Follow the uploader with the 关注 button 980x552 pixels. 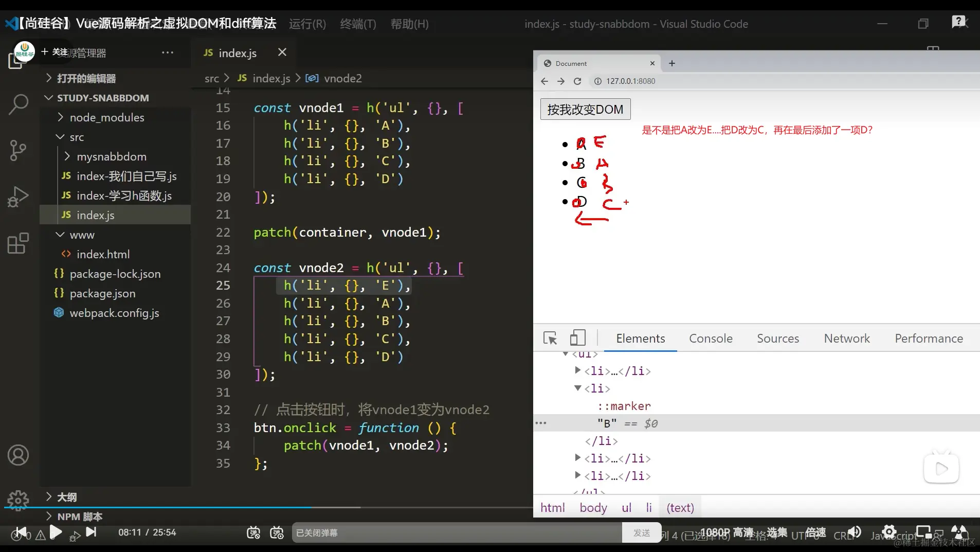click(x=55, y=52)
